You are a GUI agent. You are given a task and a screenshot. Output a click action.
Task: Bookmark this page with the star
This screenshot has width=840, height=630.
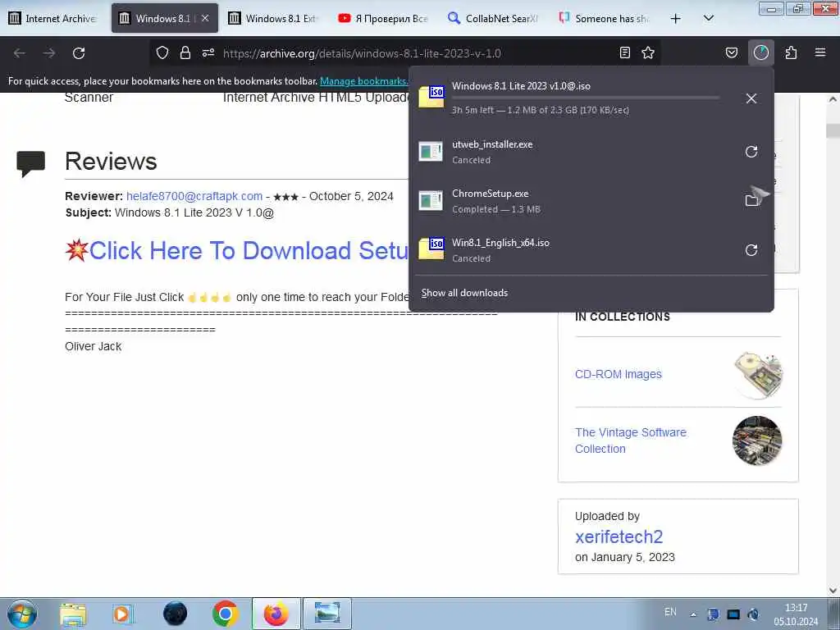[648, 52]
